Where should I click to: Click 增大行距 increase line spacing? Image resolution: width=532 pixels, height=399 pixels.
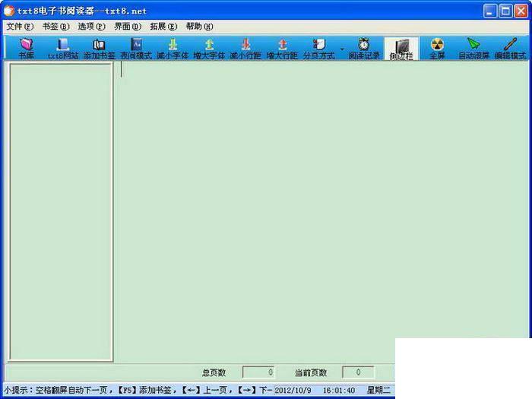click(x=282, y=48)
